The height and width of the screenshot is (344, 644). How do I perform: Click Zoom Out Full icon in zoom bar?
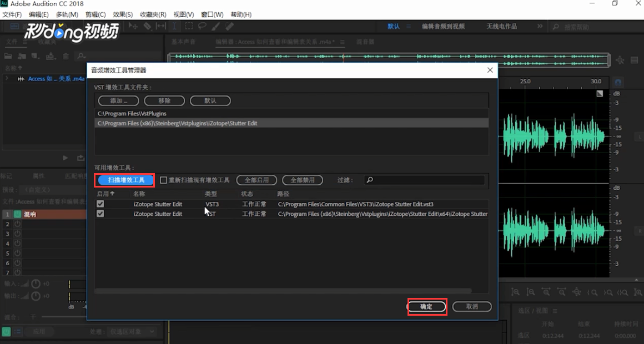[577, 292]
